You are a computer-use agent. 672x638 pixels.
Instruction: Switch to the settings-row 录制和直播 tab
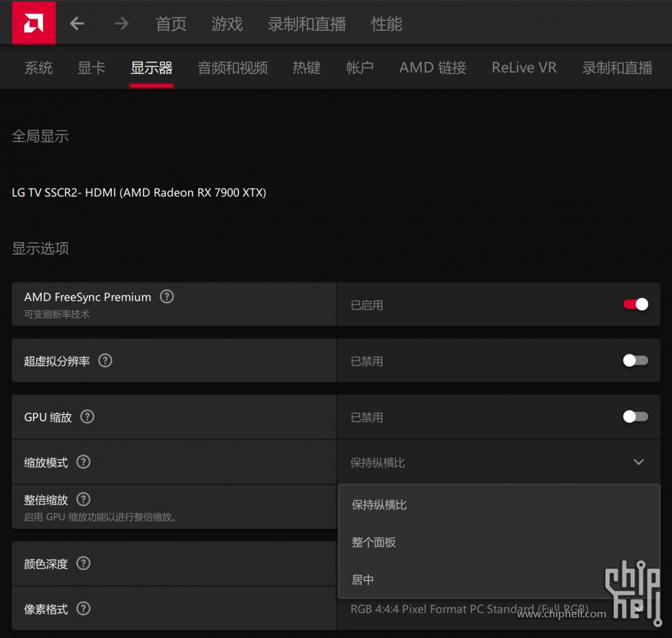618,68
